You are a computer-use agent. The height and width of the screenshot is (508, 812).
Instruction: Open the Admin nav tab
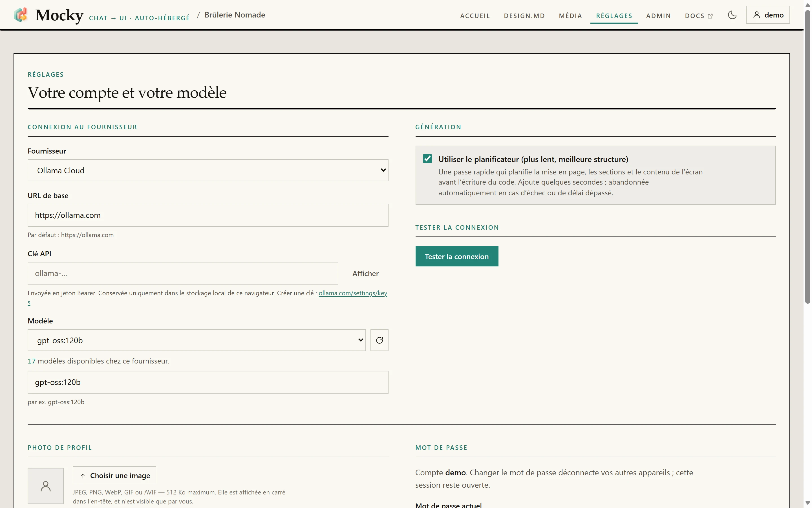click(658, 16)
